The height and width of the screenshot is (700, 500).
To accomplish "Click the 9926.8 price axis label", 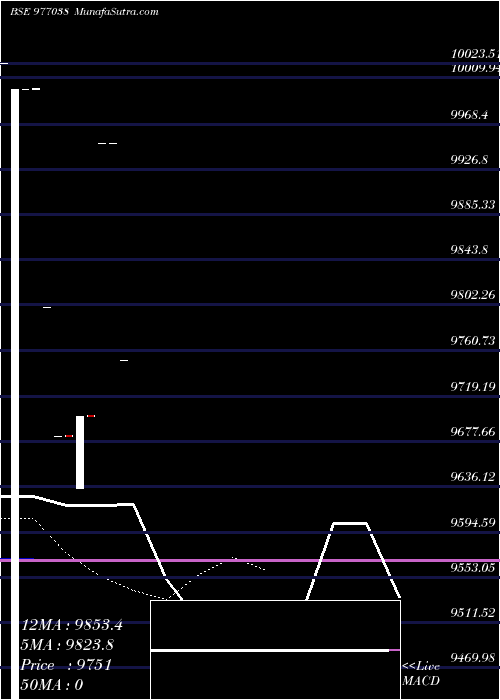I will pyautogui.click(x=469, y=159).
